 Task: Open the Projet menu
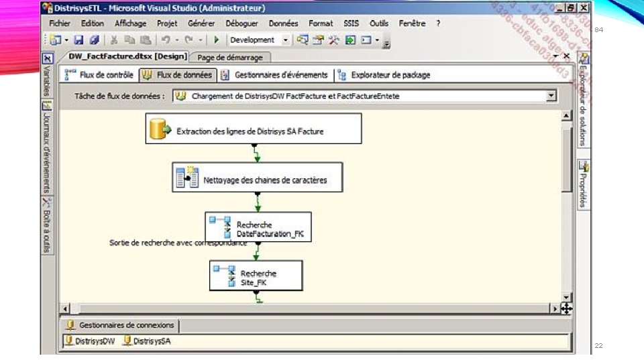point(167,23)
